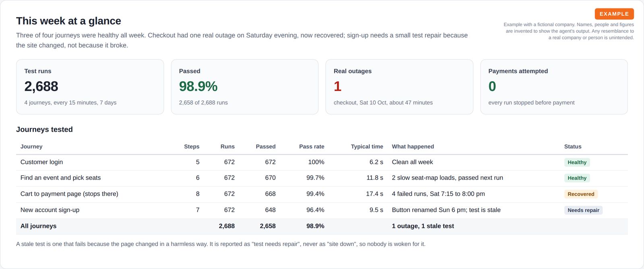
Task: Click '2 slow seat-map loads, passed next run'
Action: point(447,178)
